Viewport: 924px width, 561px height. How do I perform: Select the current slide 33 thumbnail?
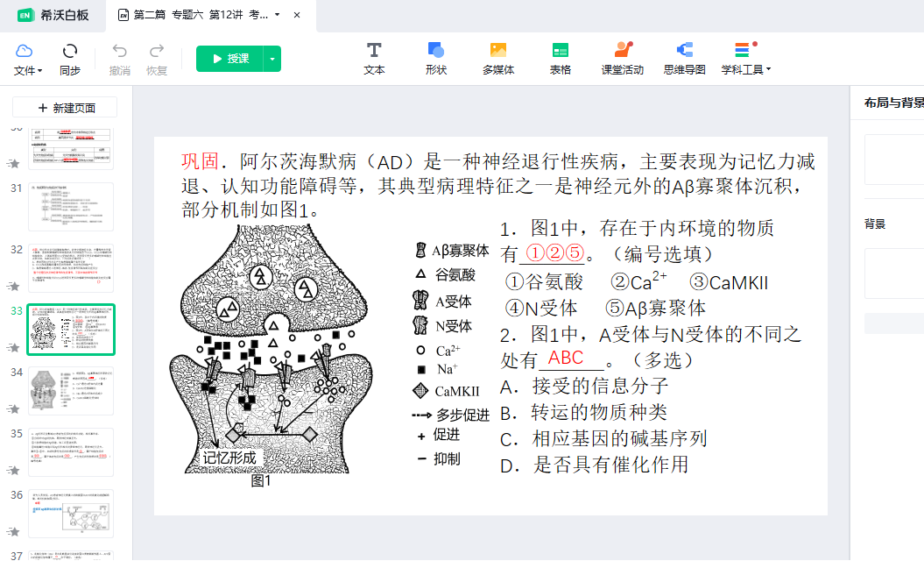point(71,330)
